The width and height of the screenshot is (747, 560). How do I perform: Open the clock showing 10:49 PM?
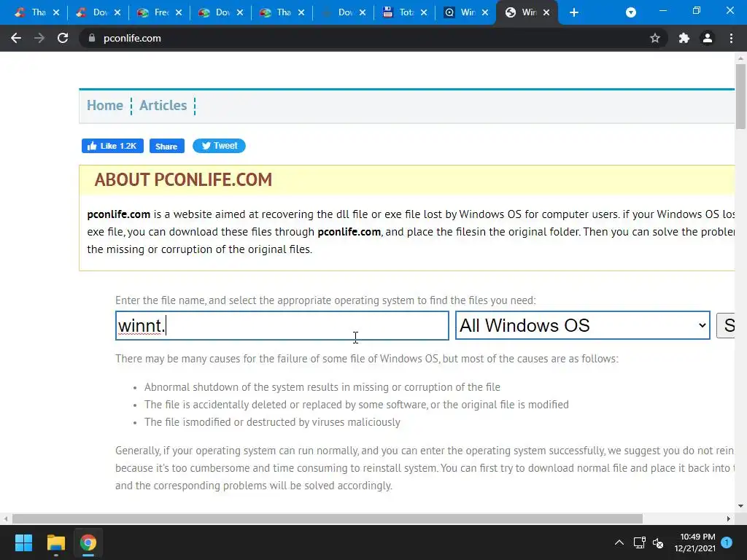(x=695, y=542)
